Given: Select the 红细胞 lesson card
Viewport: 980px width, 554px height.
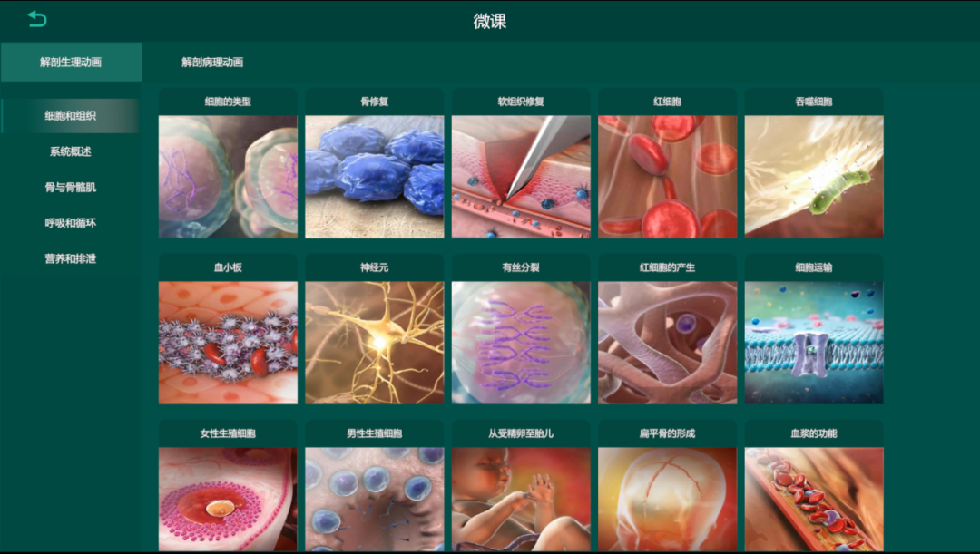Looking at the screenshot, I should coord(668,177).
